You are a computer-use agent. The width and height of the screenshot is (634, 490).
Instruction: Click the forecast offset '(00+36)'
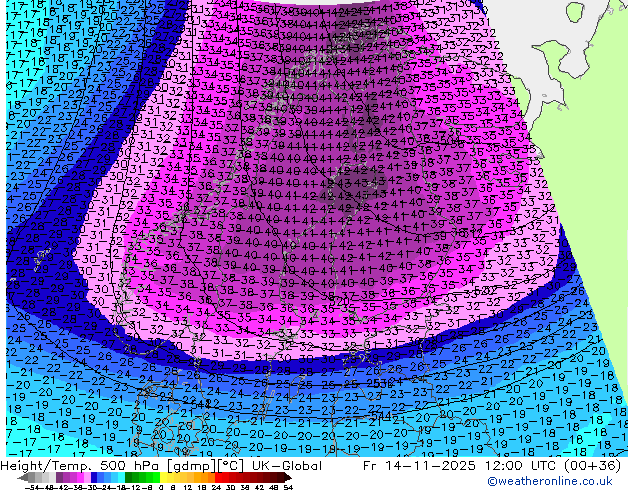point(592,466)
